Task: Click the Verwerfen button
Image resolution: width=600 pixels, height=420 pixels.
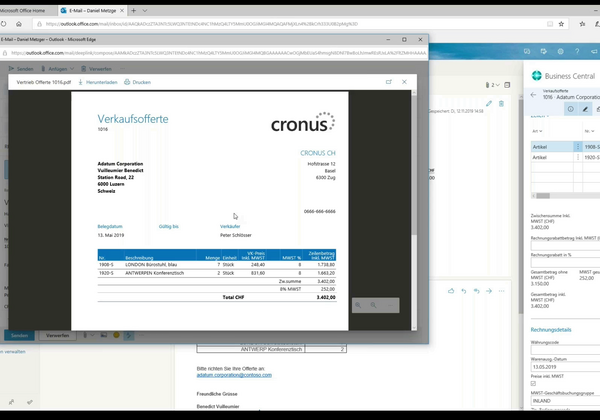Action: coord(57,335)
